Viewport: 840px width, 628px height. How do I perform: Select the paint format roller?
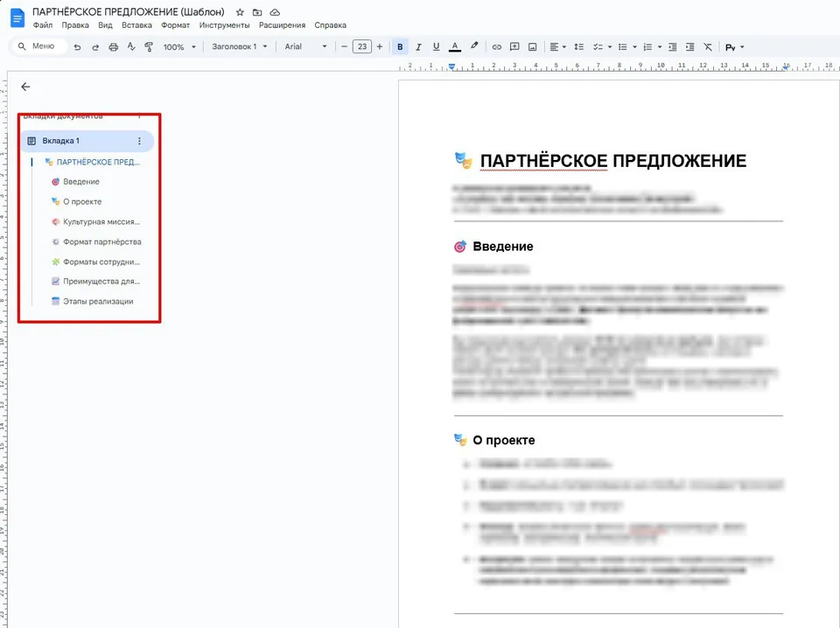coord(149,47)
